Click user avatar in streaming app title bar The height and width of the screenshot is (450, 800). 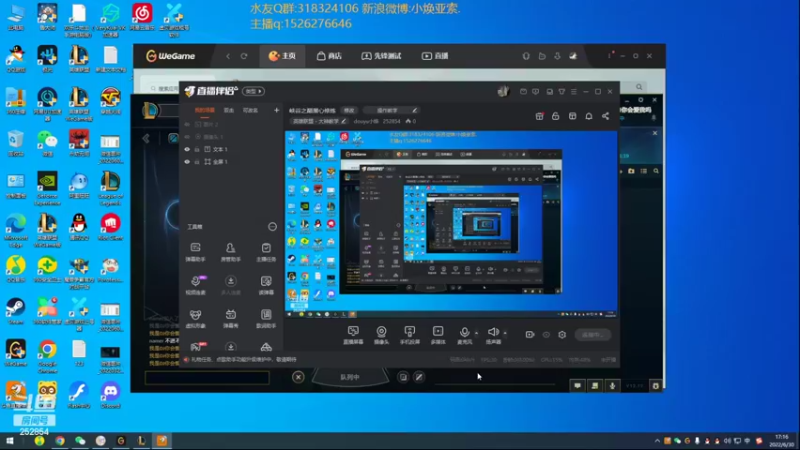tap(503, 91)
